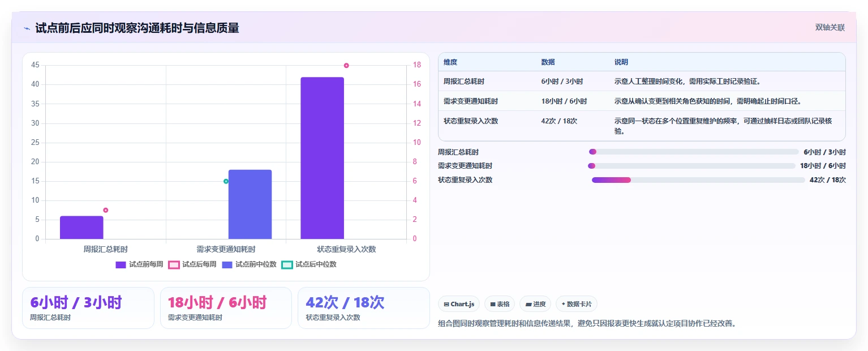Click the teal data point near 需求变更通知耗时 bar

(x=226, y=181)
